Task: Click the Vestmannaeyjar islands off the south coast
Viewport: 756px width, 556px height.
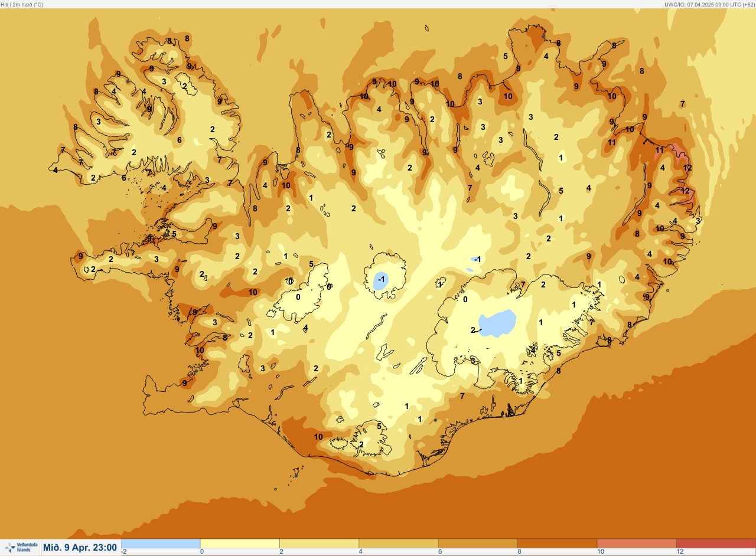Action: pos(296,473)
